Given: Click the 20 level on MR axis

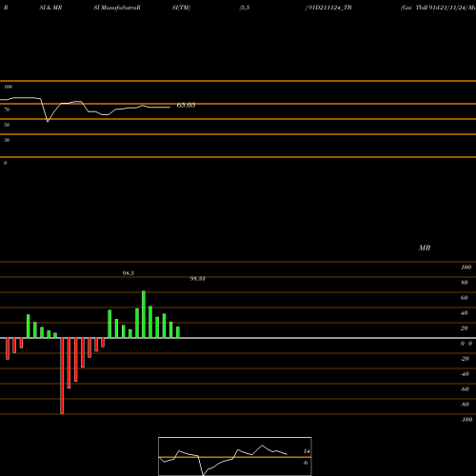Looking at the screenshot, I should [465, 328].
